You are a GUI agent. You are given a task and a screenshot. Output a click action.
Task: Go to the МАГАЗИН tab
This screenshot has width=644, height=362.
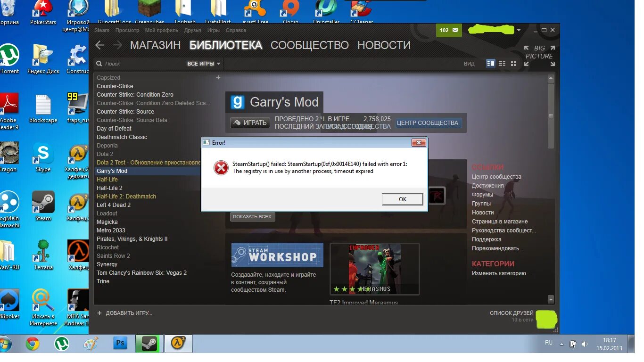click(156, 45)
